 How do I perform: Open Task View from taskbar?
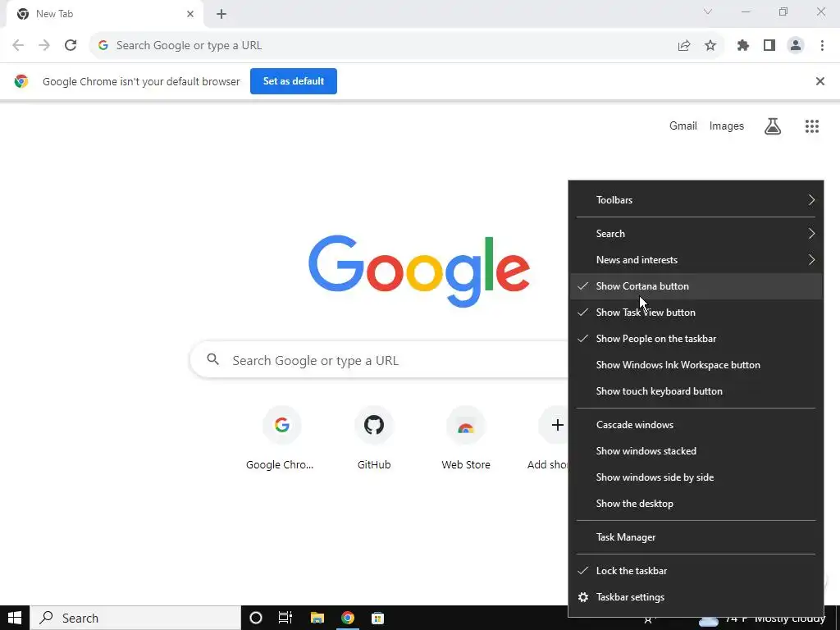(285, 618)
